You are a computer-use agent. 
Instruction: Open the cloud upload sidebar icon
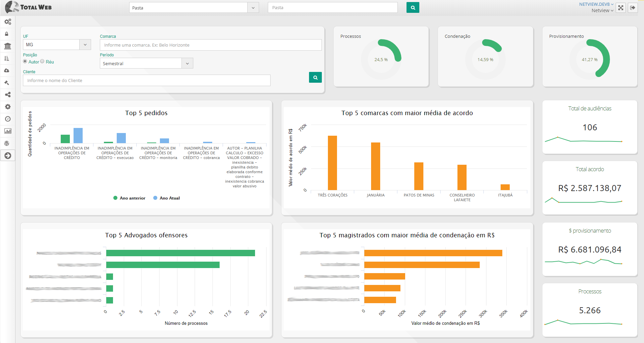pyautogui.click(x=7, y=71)
